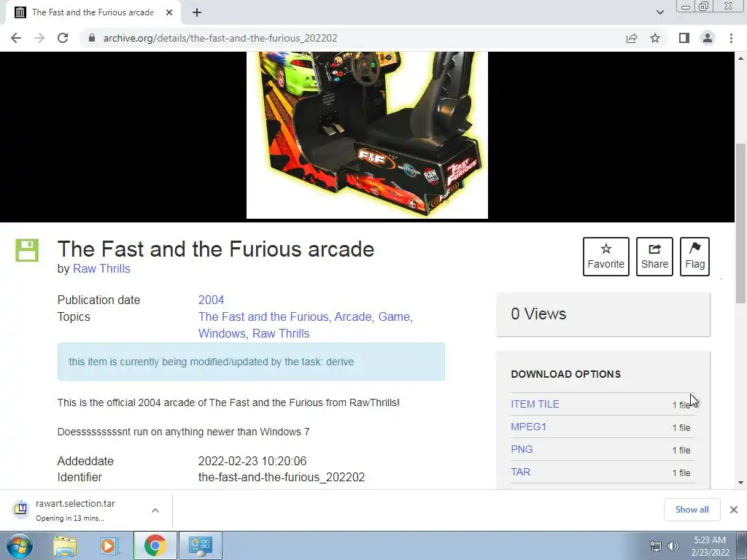Click the Addeddate value 2022-02-23 10:20:06
The width and height of the screenshot is (747, 560).
[x=252, y=461]
